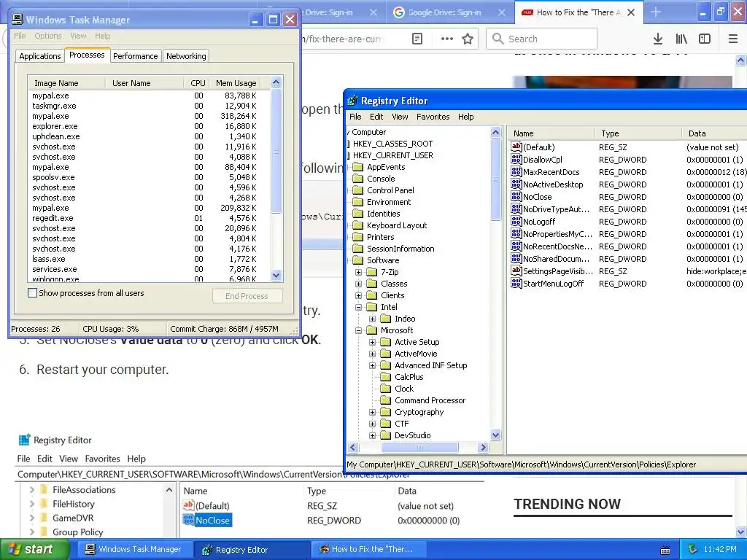Viewport: 747px width, 560px height.
Task: Open the browser hamburger menu
Action: pos(733,39)
